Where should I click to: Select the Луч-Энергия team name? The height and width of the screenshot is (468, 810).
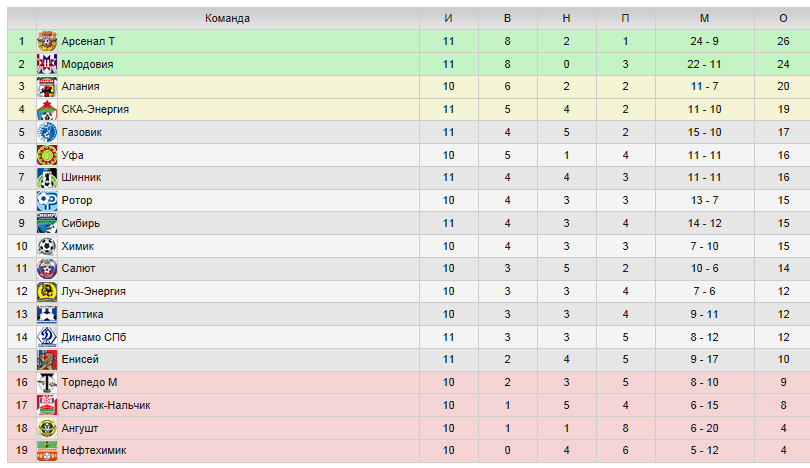click(94, 291)
